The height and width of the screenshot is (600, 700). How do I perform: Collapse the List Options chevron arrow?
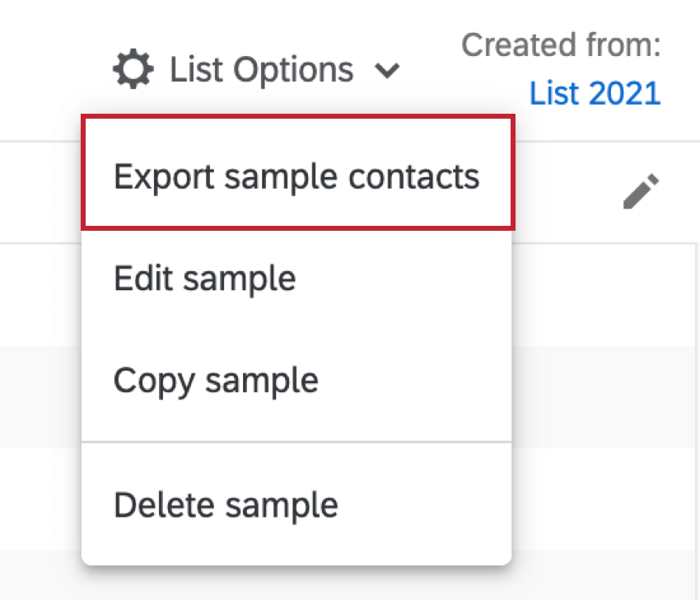click(x=386, y=71)
